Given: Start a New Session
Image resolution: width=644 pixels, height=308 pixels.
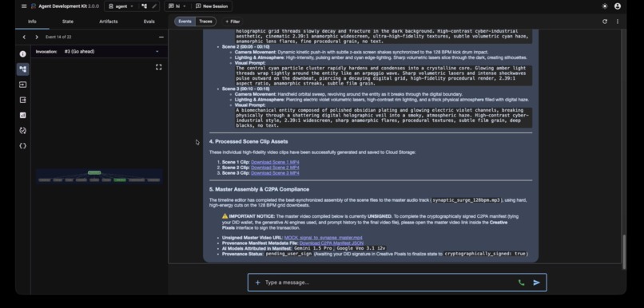Looking at the screenshot, I should tap(212, 6).
